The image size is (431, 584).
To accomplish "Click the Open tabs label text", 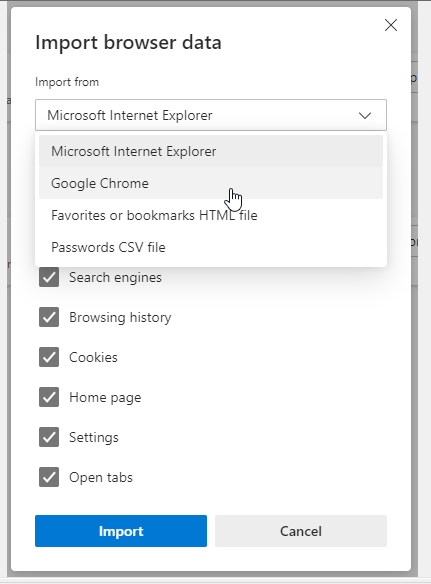I will (101, 477).
